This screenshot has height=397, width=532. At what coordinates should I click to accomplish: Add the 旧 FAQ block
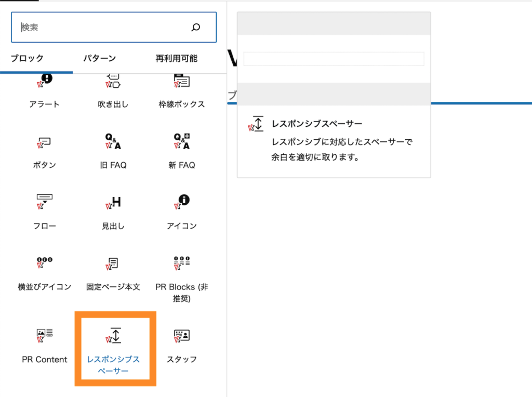113,152
